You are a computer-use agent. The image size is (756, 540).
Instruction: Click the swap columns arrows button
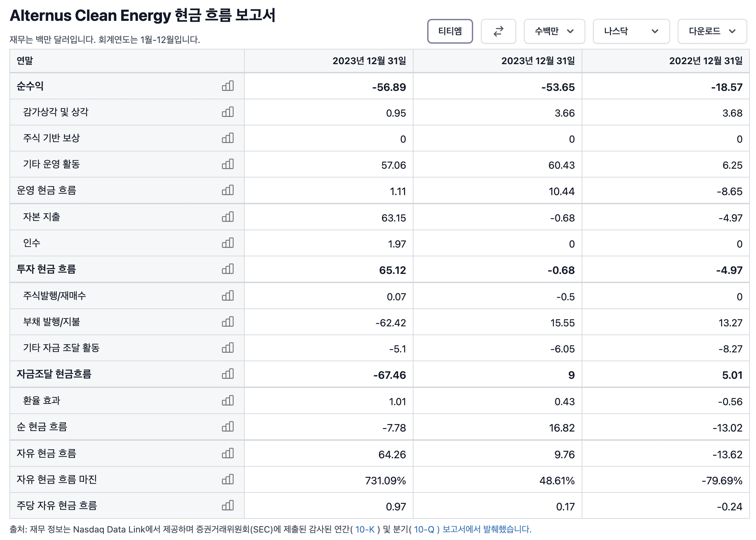pos(498,31)
